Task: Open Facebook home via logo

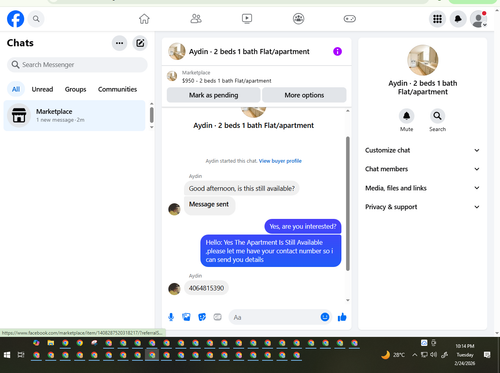Action: [15, 19]
